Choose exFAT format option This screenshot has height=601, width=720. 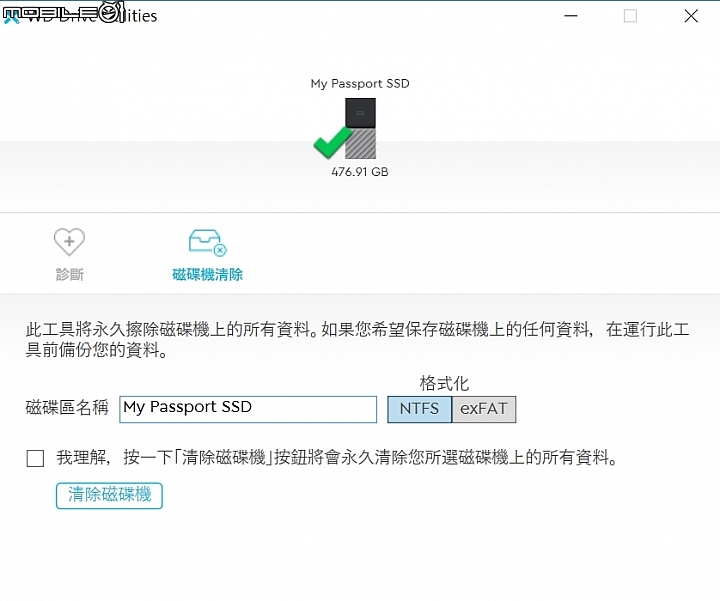pyautogui.click(x=484, y=409)
